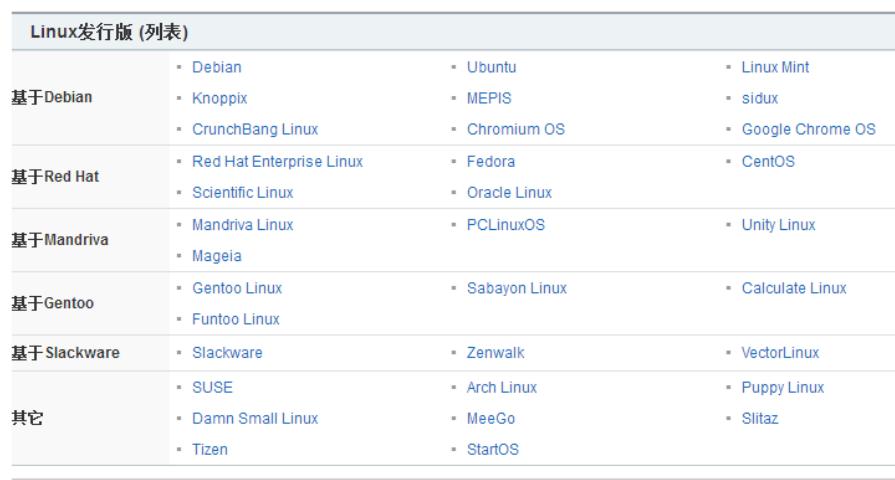Open the Mandriva Linux link
Screen dimensions: 895x480
(243, 224)
